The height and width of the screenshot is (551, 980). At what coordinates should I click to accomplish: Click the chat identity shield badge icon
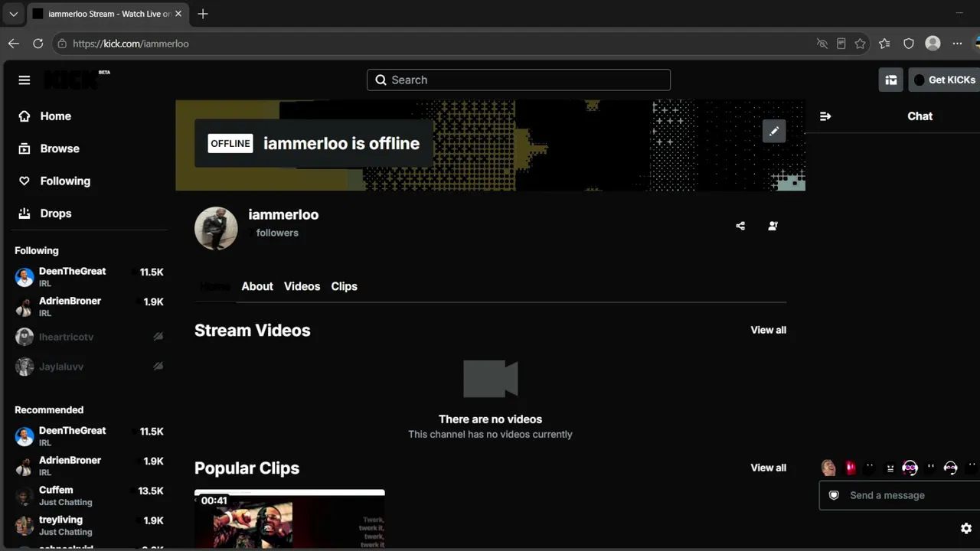click(x=834, y=495)
